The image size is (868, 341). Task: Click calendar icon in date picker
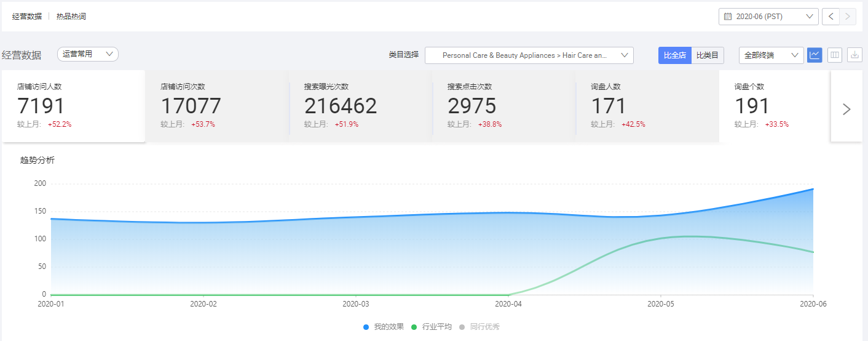click(728, 17)
